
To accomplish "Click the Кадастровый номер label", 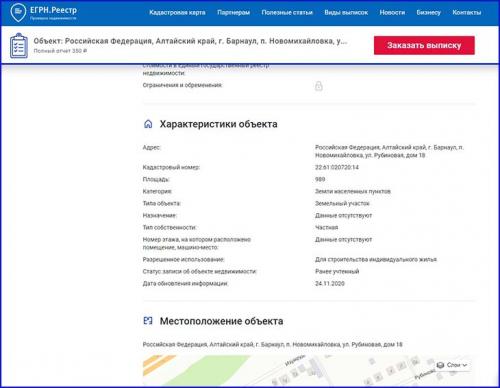I will point(171,167).
